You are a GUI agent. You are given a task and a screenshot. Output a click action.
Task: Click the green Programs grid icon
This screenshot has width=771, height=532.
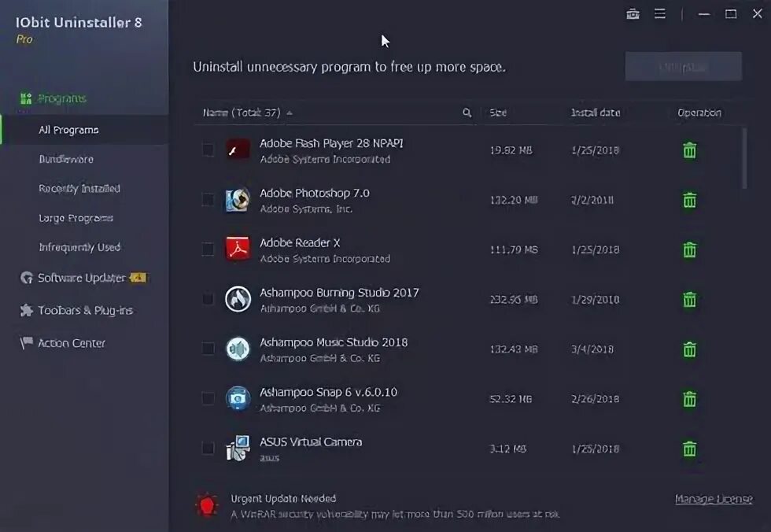26,98
